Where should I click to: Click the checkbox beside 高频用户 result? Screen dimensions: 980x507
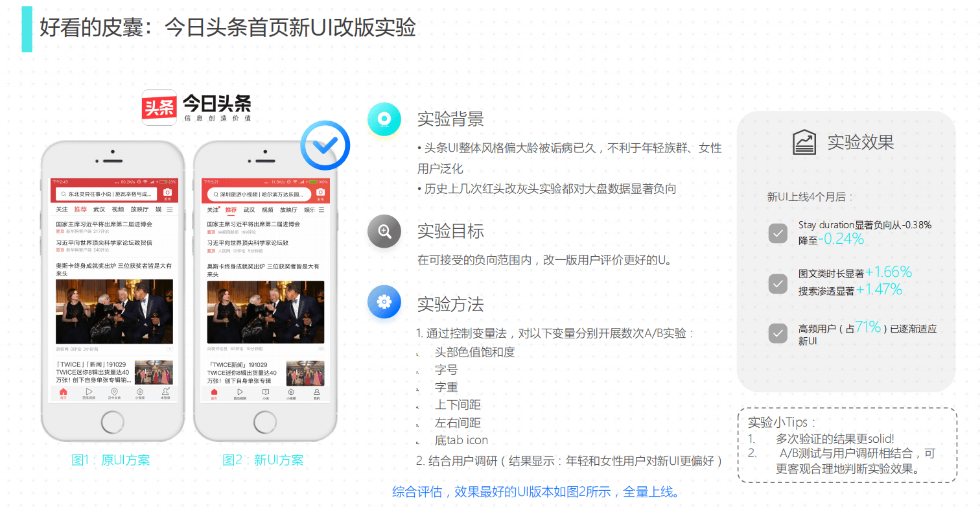[778, 333]
